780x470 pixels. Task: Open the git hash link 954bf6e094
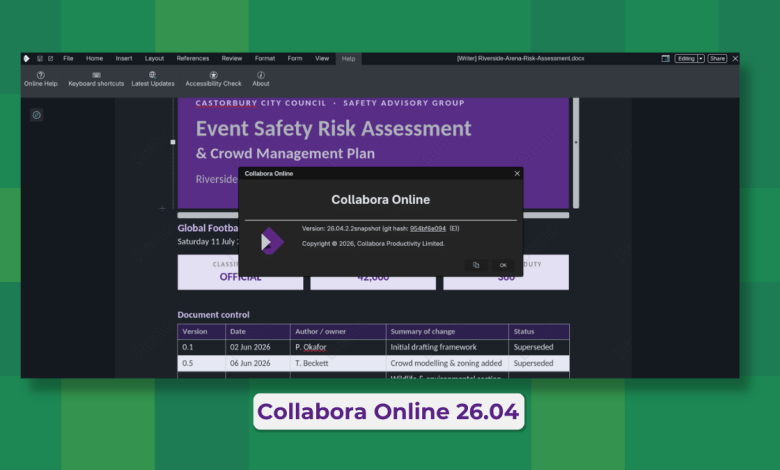[428, 229]
